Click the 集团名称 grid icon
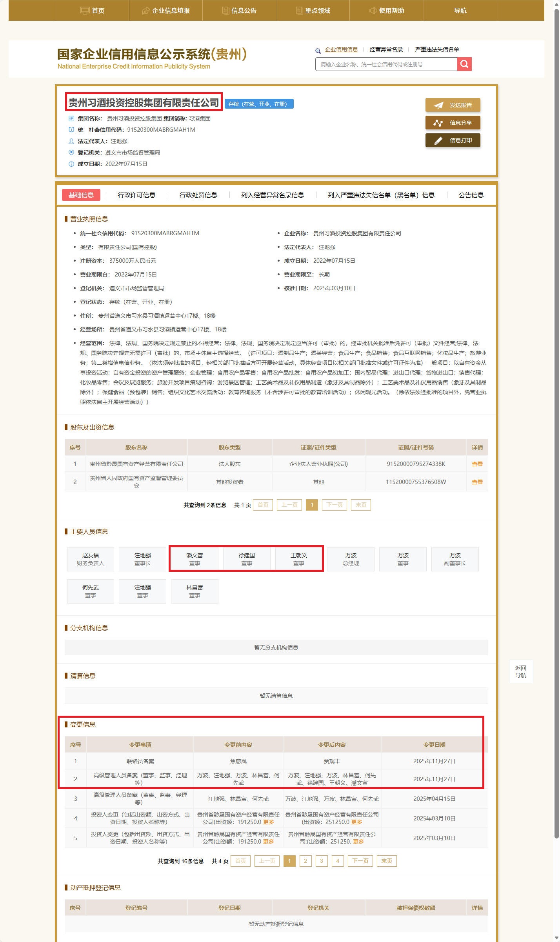560x942 pixels. [x=71, y=118]
